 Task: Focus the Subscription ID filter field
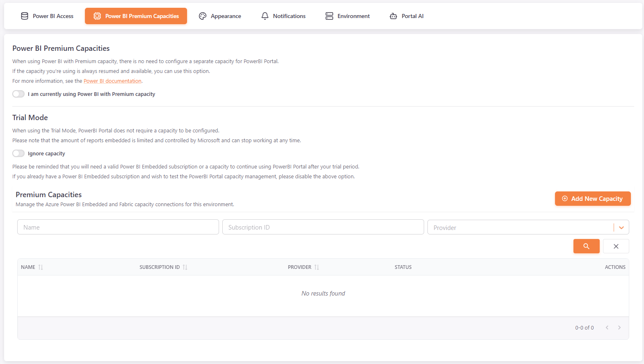(x=323, y=227)
